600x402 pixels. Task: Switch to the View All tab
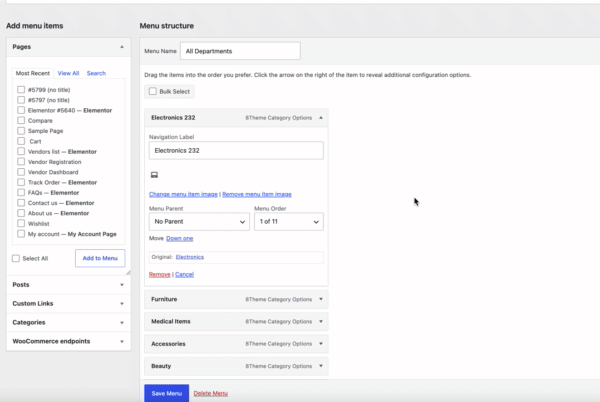pyautogui.click(x=68, y=73)
